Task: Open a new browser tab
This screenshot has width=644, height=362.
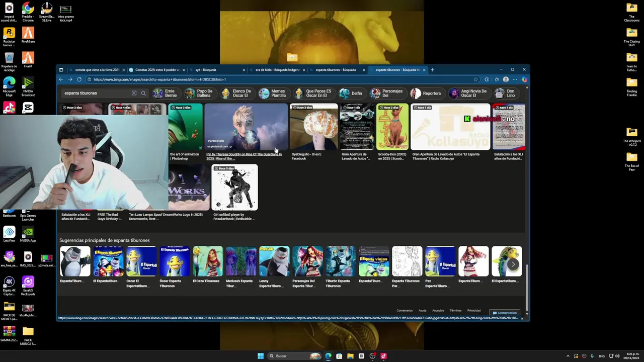Action: click(x=432, y=70)
